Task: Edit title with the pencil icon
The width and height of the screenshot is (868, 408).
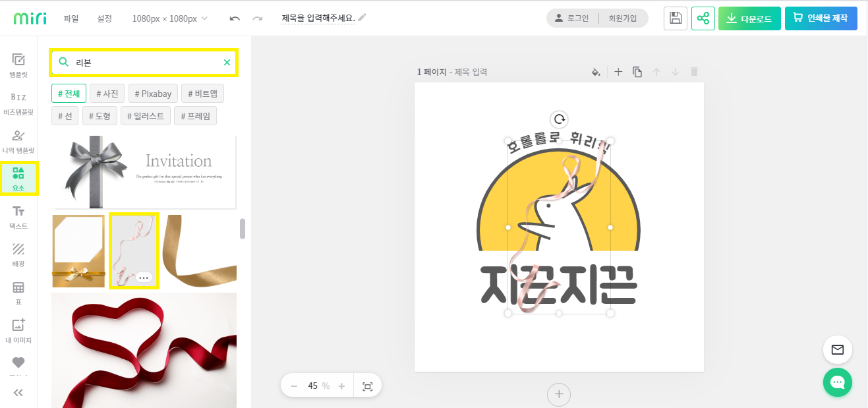Action: [x=362, y=18]
